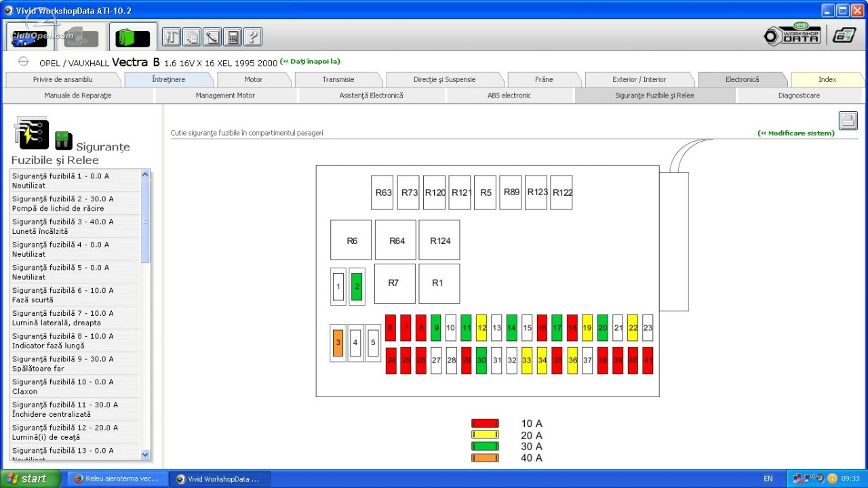Click relay R7 in the diagram

pyautogui.click(x=395, y=283)
